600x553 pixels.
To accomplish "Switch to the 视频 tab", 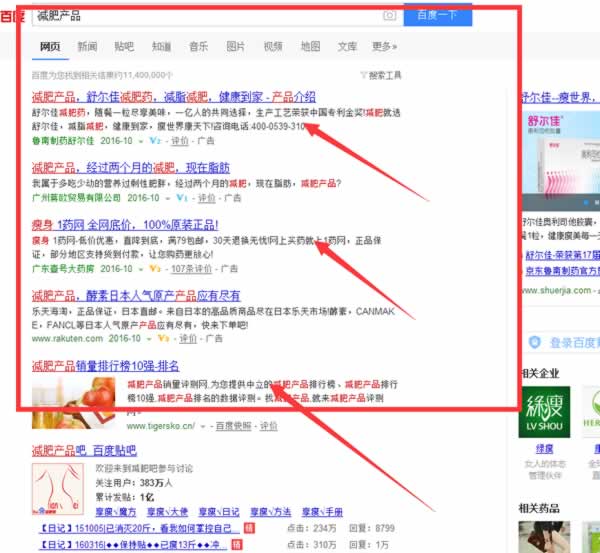I will (x=273, y=47).
